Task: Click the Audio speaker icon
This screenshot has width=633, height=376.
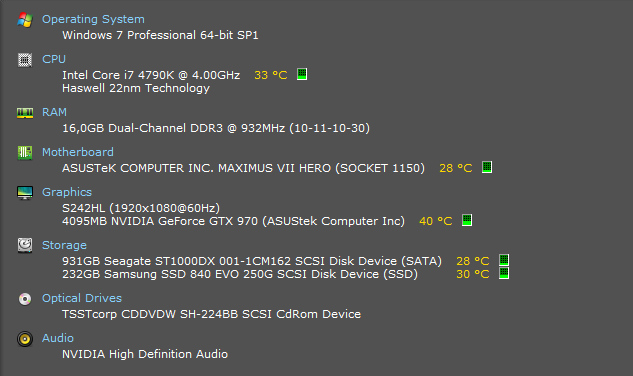Action: (25, 339)
